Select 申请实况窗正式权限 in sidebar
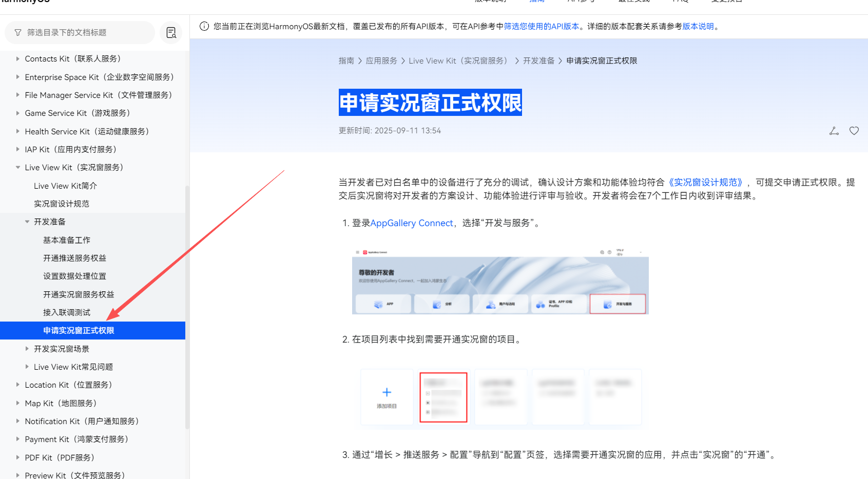The height and width of the screenshot is (479, 868). tap(92, 330)
